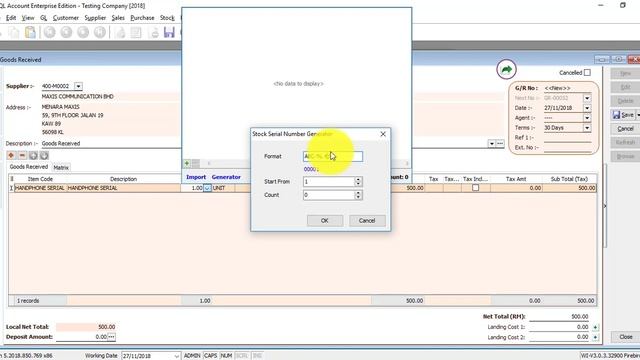The height and width of the screenshot is (360, 640).
Task: Click the Start From input field
Action: click(x=329, y=182)
